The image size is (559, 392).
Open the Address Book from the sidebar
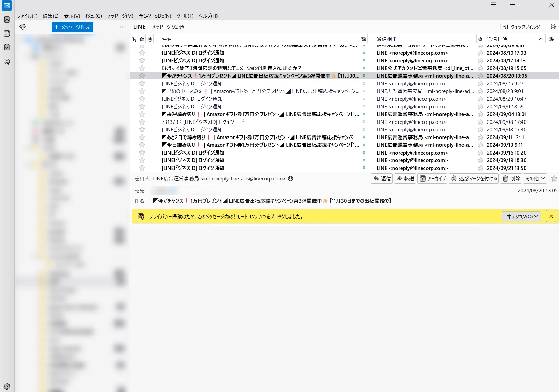pyautogui.click(x=7, y=19)
